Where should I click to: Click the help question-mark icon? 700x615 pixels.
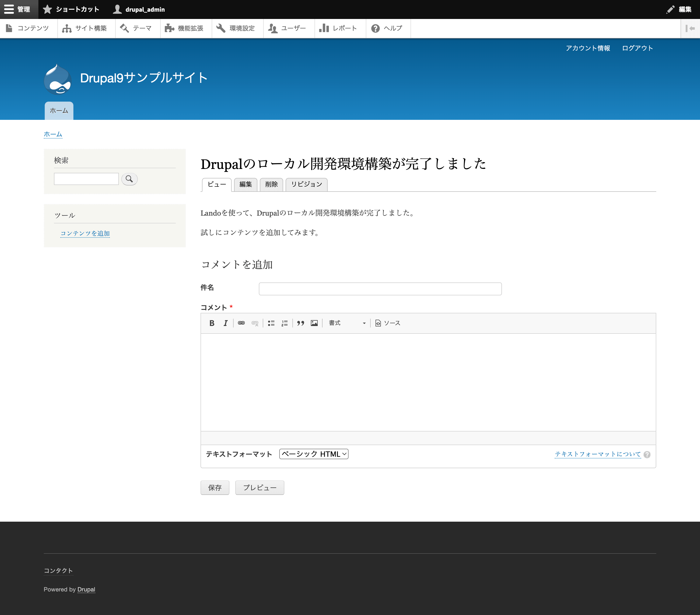pos(647,455)
